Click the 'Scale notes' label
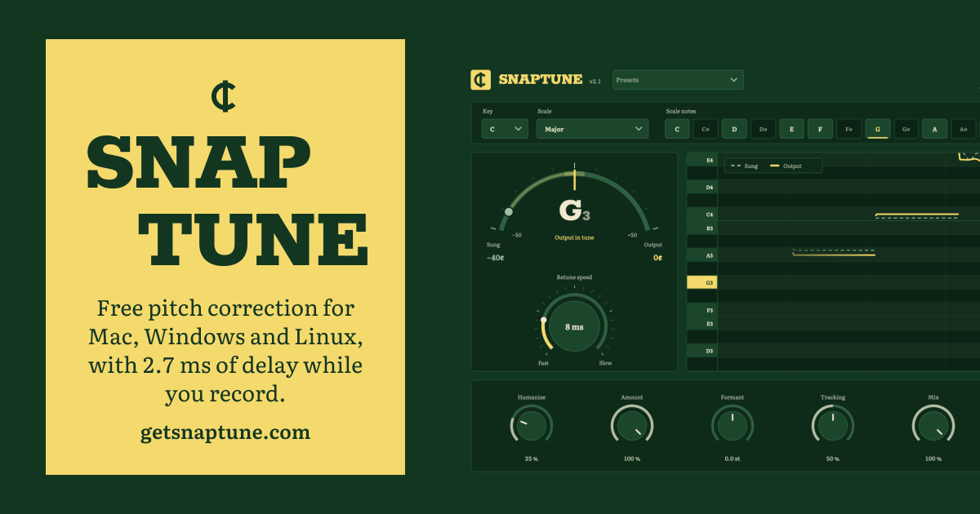 click(x=681, y=111)
